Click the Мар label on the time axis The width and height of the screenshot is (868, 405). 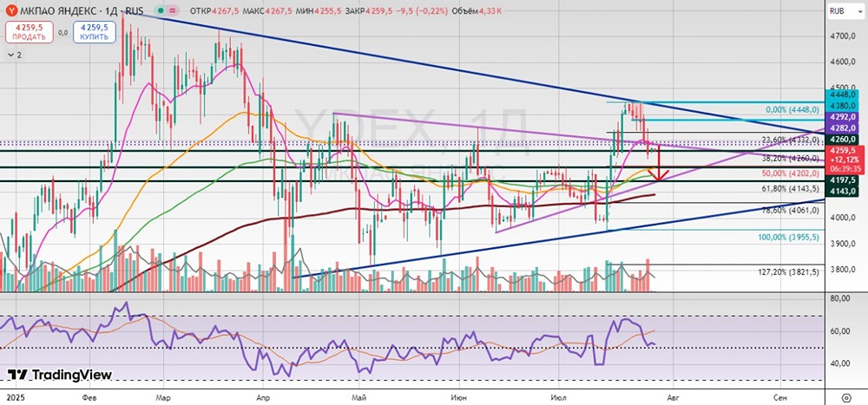point(163,397)
